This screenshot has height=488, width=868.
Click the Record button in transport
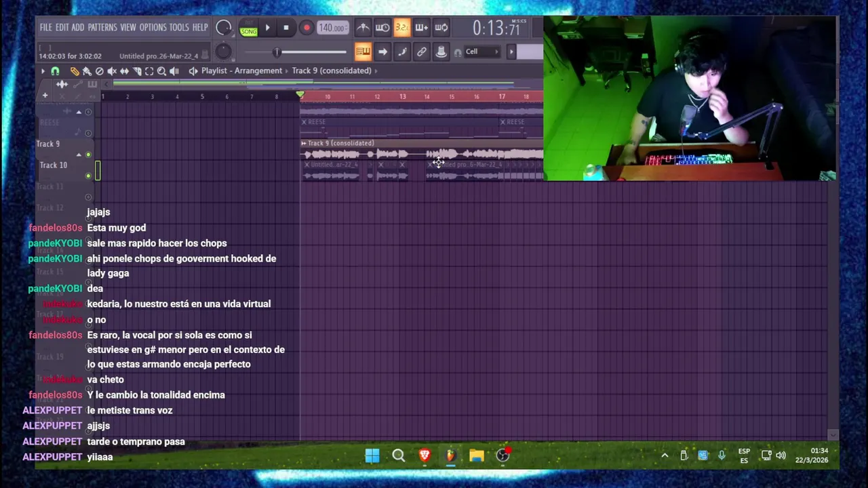[307, 28]
